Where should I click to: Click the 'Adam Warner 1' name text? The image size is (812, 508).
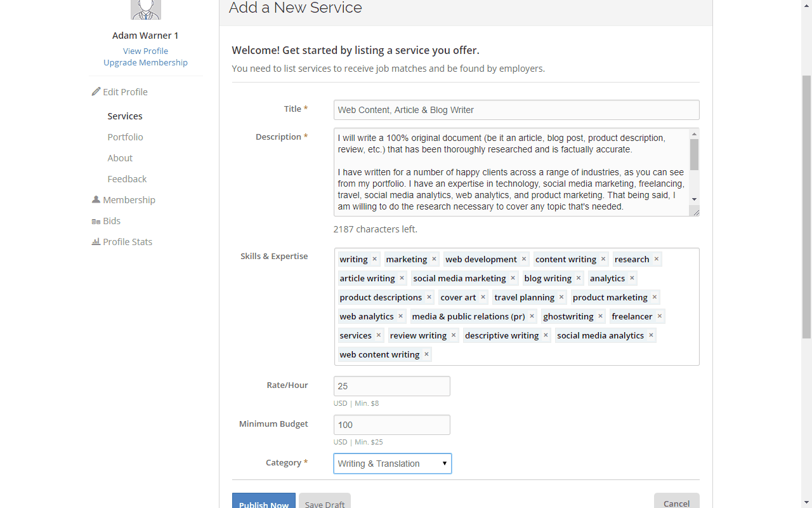pyautogui.click(x=145, y=36)
